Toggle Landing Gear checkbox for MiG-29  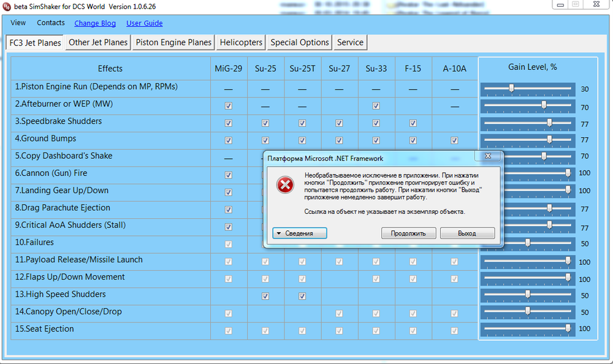click(x=228, y=192)
